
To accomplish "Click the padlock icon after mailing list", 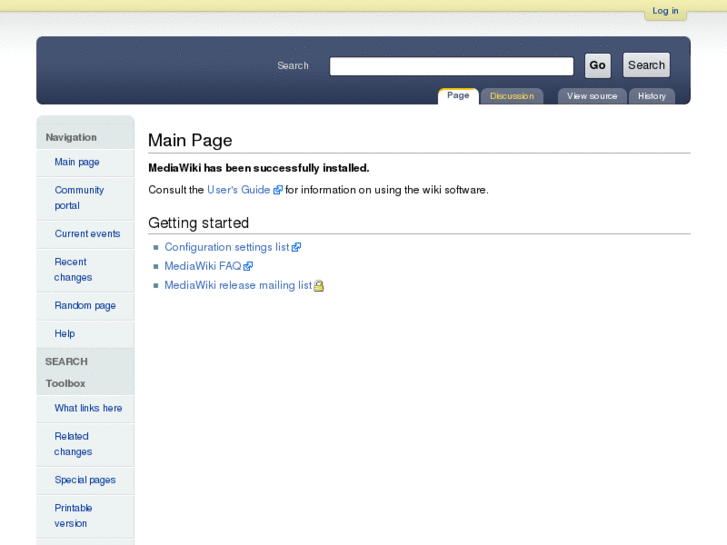I will click(x=319, y=286).
